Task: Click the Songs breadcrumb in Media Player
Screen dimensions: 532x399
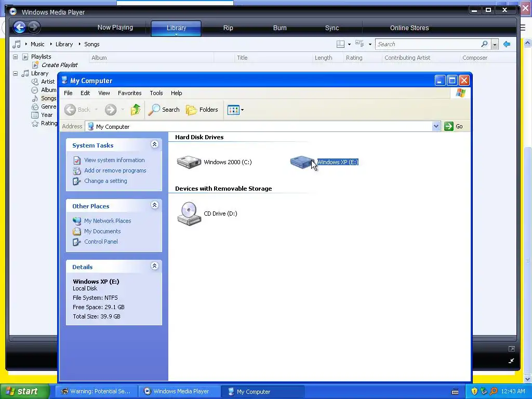Action: pos(91,44)
